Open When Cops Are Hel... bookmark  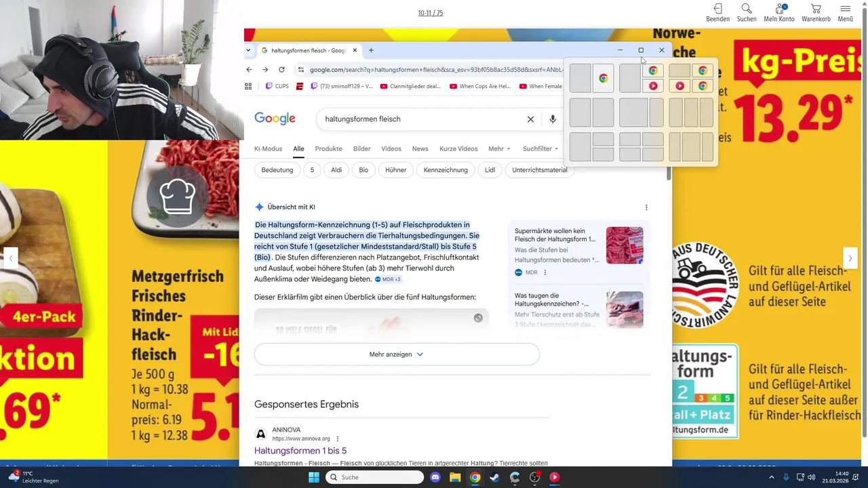479,86
